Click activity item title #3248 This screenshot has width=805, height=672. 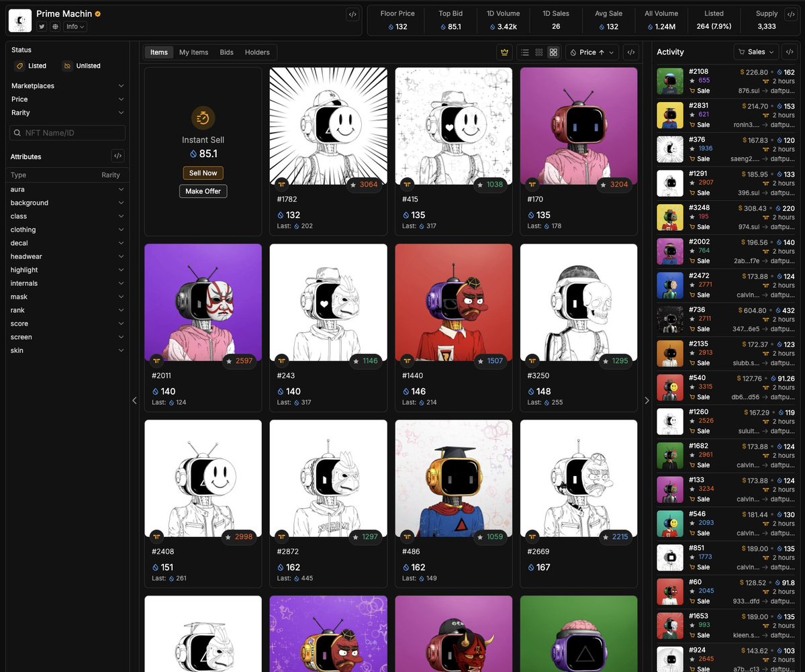click(x=699, y=208)
